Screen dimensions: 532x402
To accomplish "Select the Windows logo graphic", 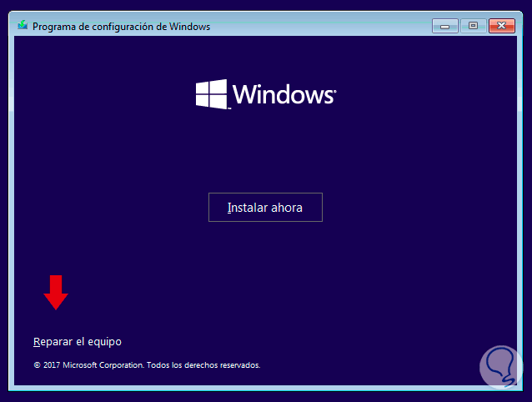I will (x=266, y=94).
